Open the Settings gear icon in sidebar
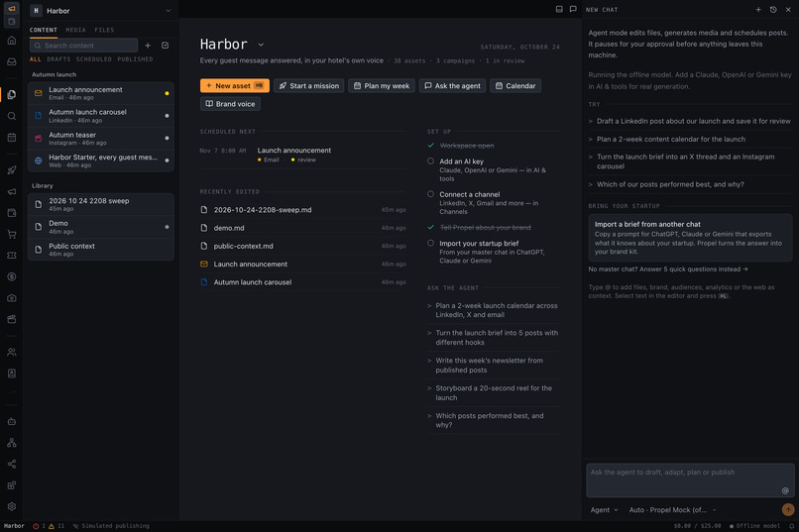The image size is (799, 532). point(12,506)
